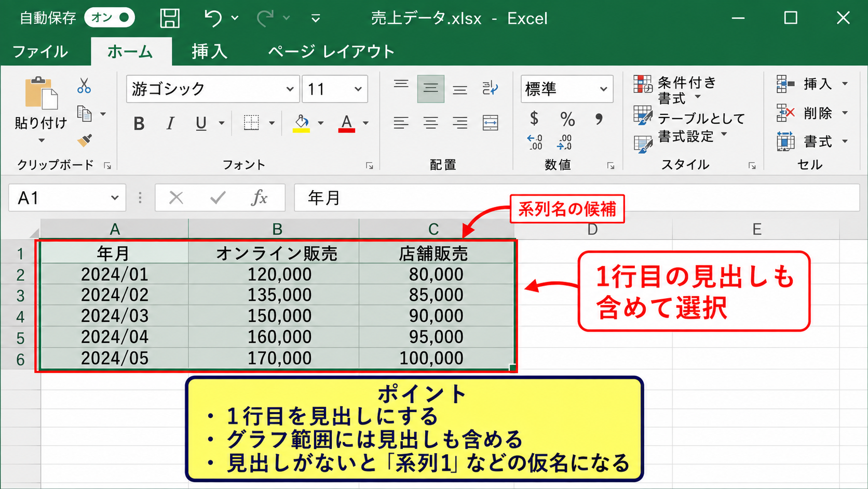Click the Wrap Text icon
Image resolution: width=868 pixels, height=489 pixels.
490,88
